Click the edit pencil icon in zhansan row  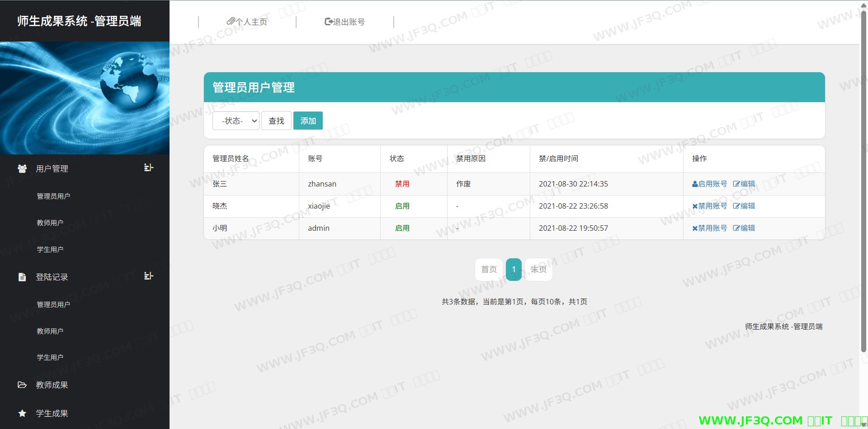736,184
